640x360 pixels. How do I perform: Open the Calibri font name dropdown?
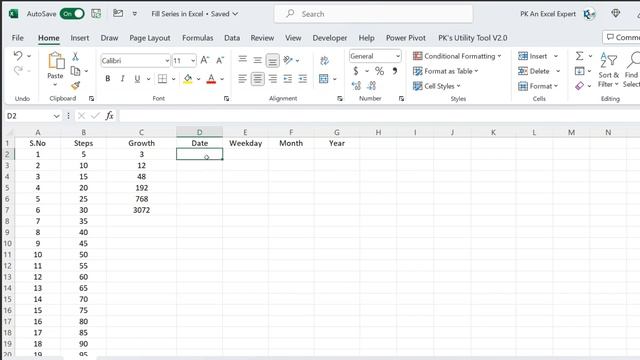[167, 61]
